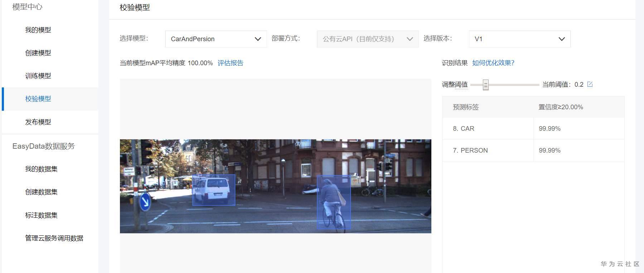Click the 调整阈值 label
Viewport: 644px width, 273px height.
pos(455,85)
